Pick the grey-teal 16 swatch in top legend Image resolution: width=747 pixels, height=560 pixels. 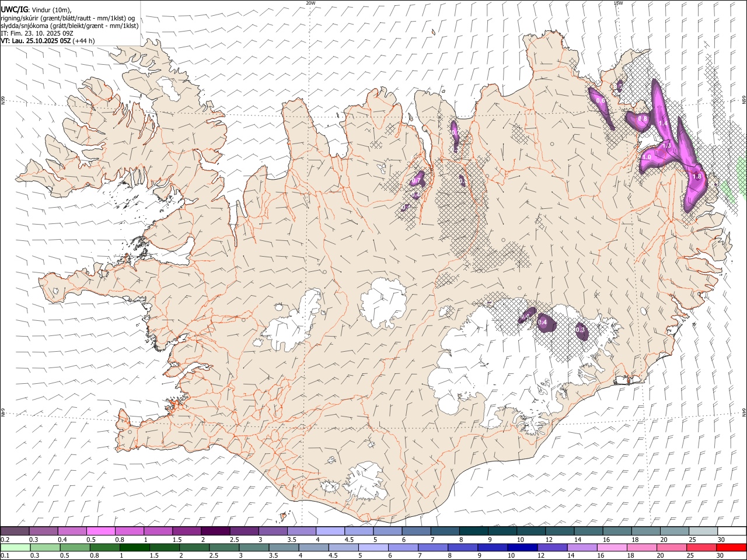617,531
